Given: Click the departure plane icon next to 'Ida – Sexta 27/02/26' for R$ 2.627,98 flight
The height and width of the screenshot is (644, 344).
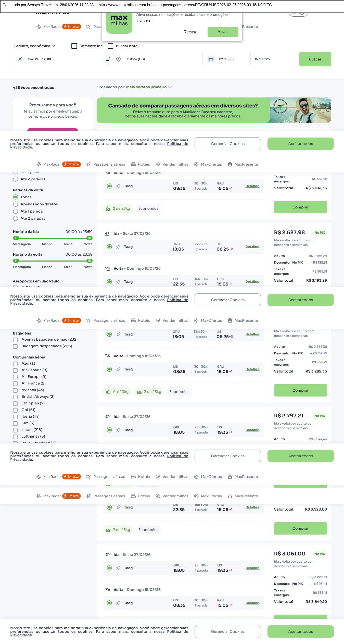Looking at the screenshot, I should (x=108, y=233).
